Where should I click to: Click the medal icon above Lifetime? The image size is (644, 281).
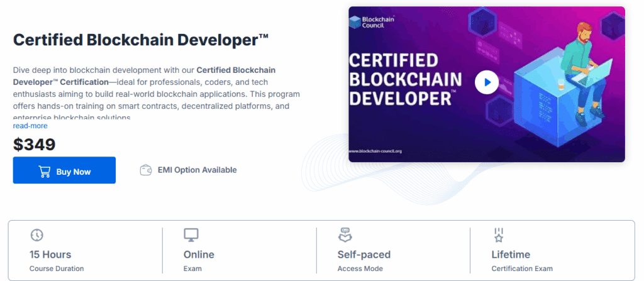click(499, 235)
